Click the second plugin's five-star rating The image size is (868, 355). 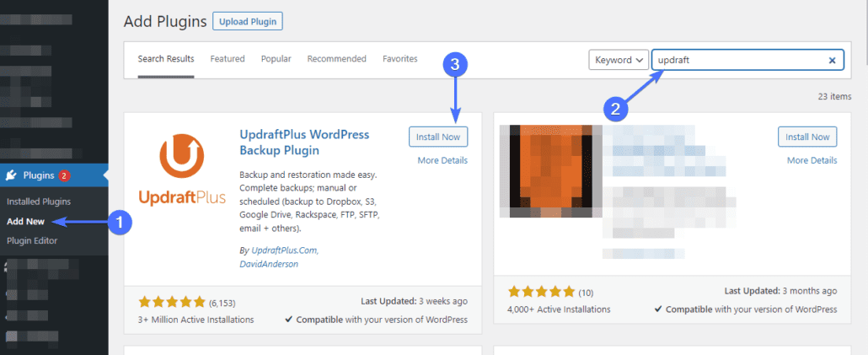[541, 291]
